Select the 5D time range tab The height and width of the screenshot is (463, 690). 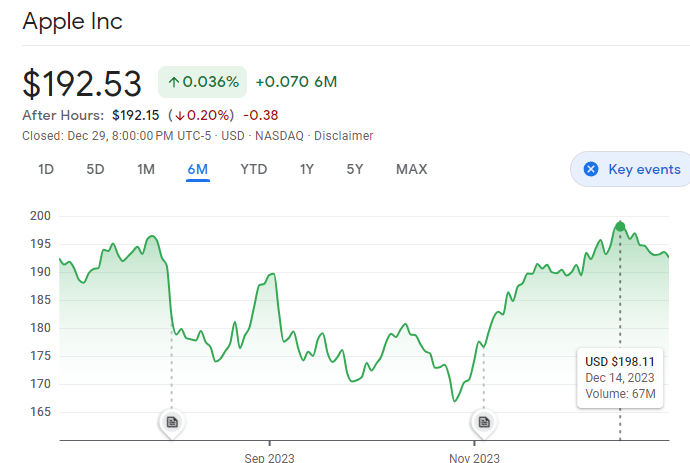95,169
